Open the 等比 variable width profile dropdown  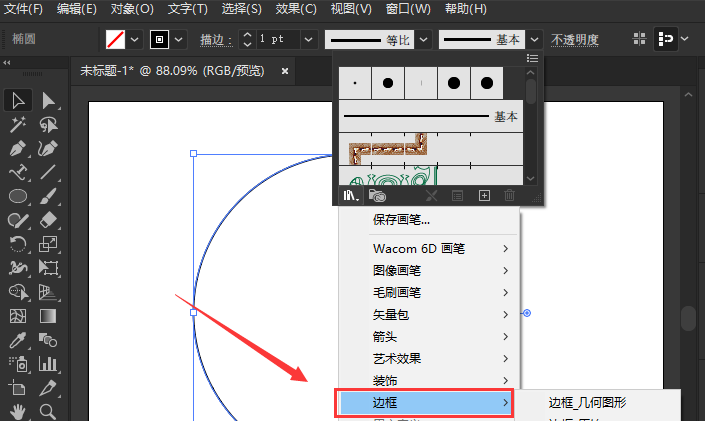423,40
